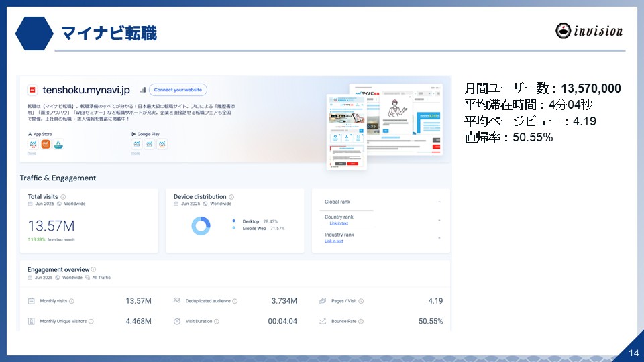Open the desktop site preview thumbnail
Viewport: 644px width, 362px height.
pos(405,119)
